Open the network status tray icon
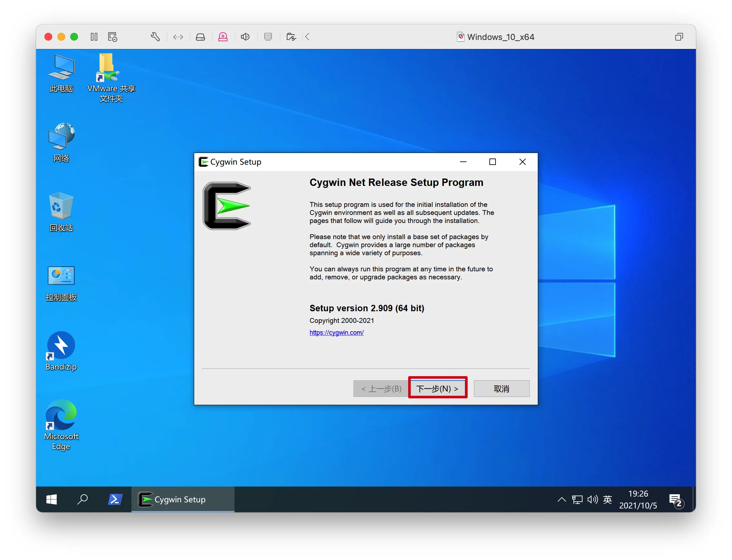The height and width of the screenshot is (560, 732). [577, 499]
